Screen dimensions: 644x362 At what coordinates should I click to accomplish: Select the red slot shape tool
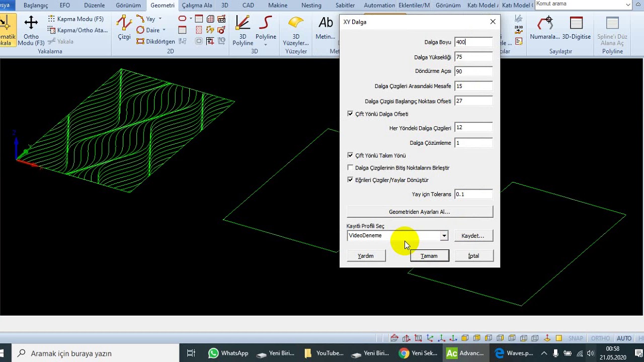(182, 19)
